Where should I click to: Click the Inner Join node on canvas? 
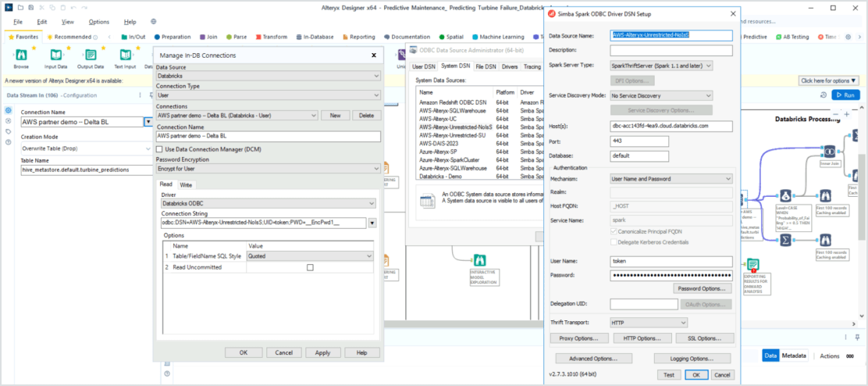click(830, 152)
